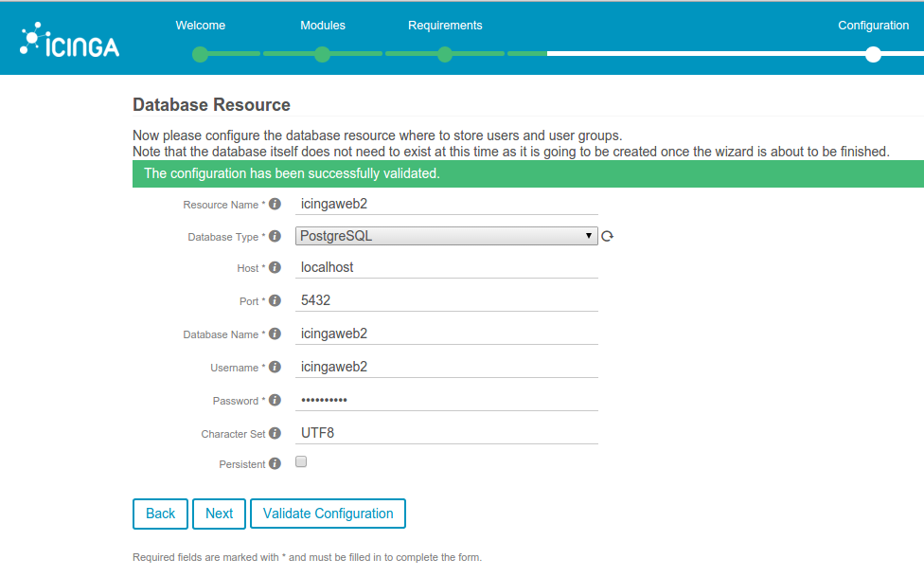Image resolution: width=924 pixels, height=577 pixels.
Task: Focus the Username input field
Action: click(447, 367)
